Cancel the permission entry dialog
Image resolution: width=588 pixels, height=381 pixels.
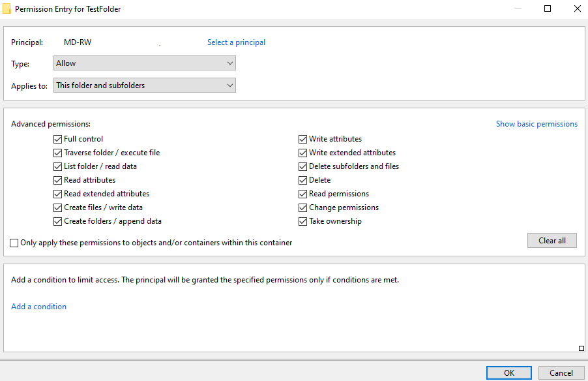point(561,373)
